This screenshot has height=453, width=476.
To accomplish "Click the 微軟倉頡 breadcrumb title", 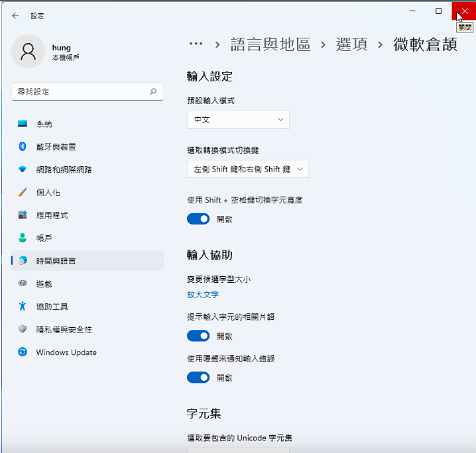I will click(x=426, y=44).
